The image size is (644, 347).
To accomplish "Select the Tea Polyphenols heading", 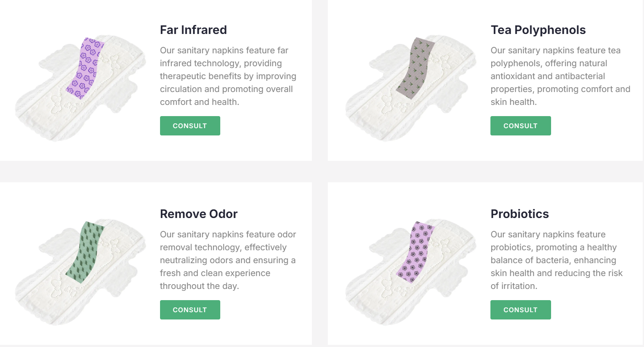I will point(538,30).
